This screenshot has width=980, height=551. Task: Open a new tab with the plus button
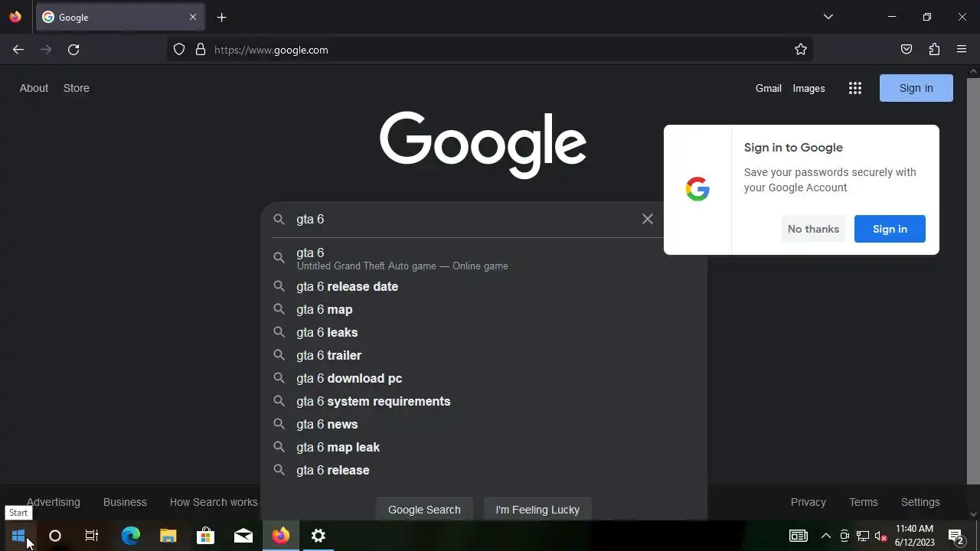pyautogui.click(x=221, y=18)
